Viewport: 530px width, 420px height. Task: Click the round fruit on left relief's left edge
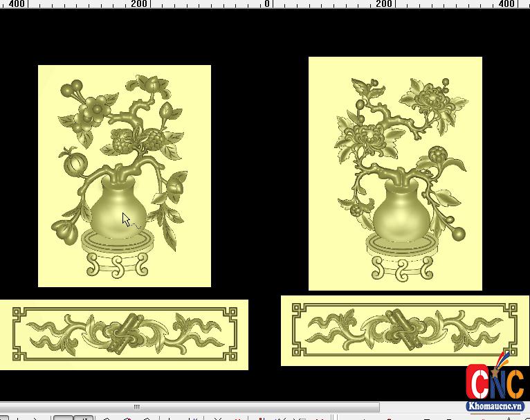pos(75,165)
